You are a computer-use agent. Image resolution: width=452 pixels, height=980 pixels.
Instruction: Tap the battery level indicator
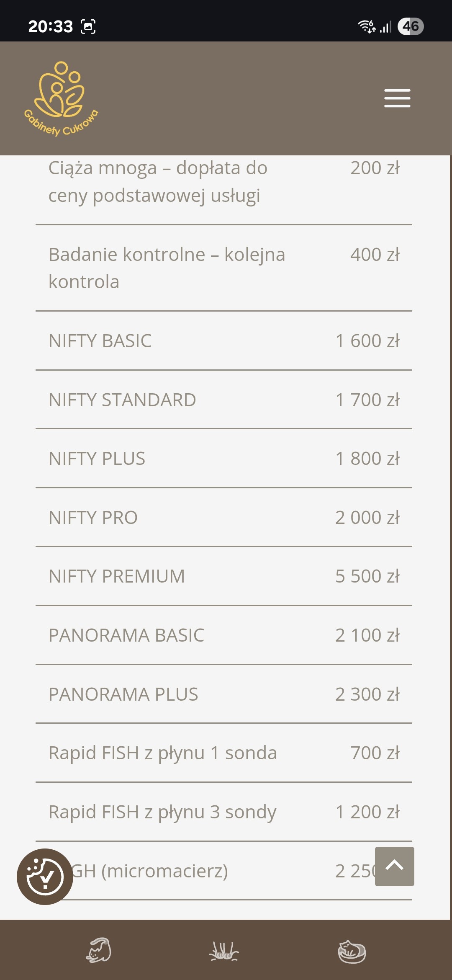click(x=411, y=26)
